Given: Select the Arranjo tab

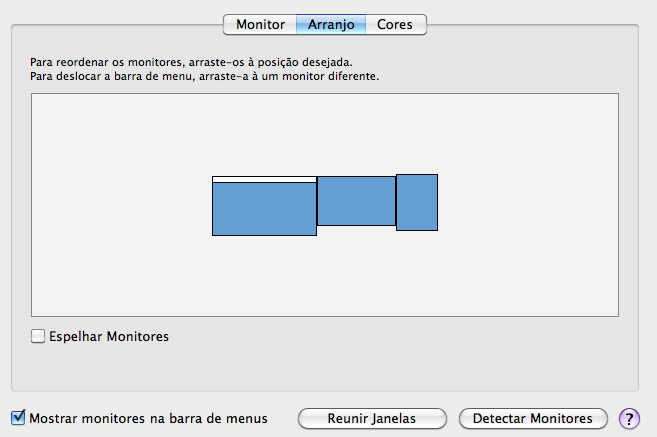Looking at the screenshot, I should [331, 24].
